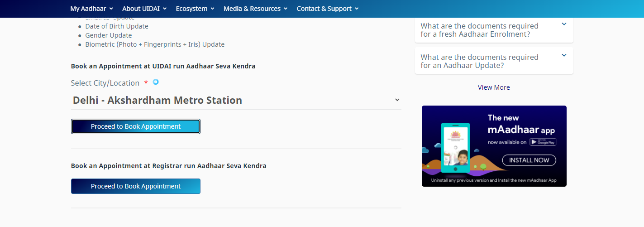Open the Delhi - Akshardham Metro Station dropdown
Screen dimensions: 644x227
click(236, 100)
